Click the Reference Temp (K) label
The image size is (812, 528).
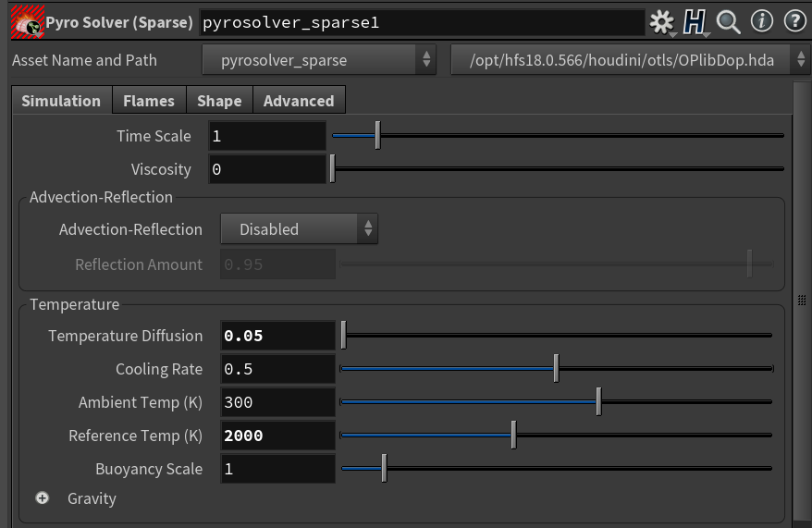click(x=136, y=436)
